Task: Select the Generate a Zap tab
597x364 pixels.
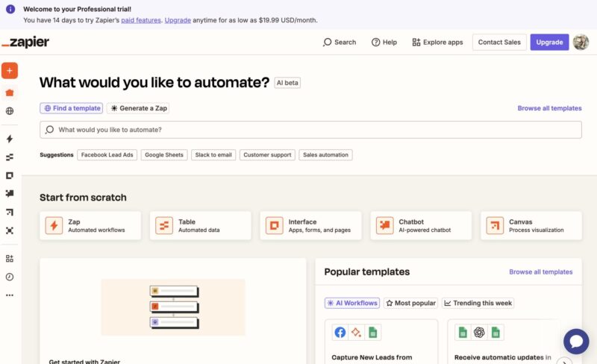Action: pyautogui.click(x=138, y=108)
